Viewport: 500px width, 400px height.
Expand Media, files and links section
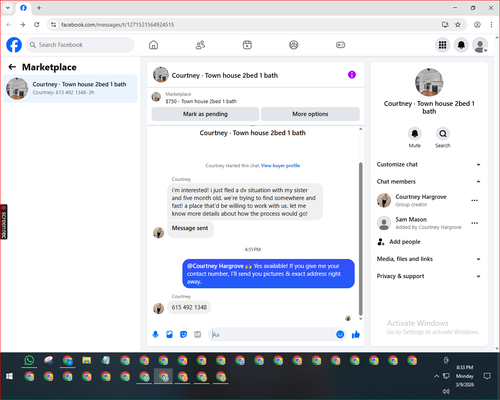pyautogui.click(x=429, y=259)
